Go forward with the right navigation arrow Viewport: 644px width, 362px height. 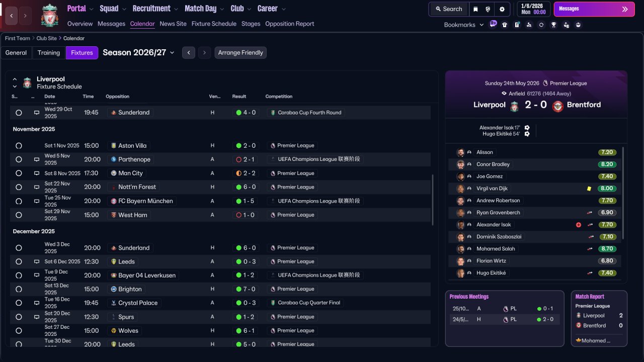pyautogui.click(x=25, y=16)
